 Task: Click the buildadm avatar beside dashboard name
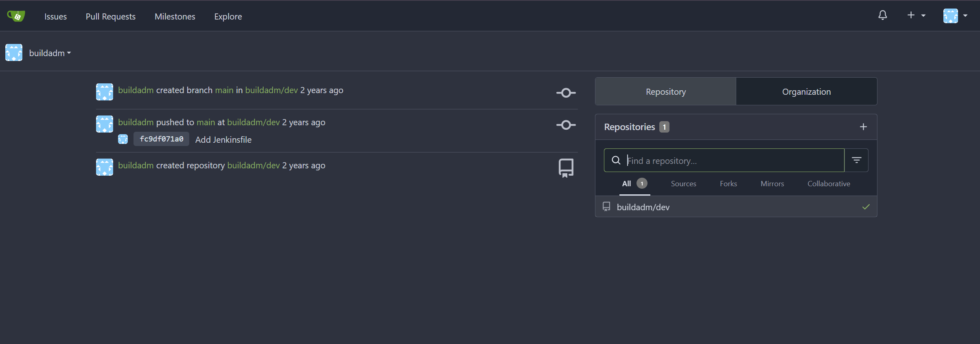click(x=14, y=53)
